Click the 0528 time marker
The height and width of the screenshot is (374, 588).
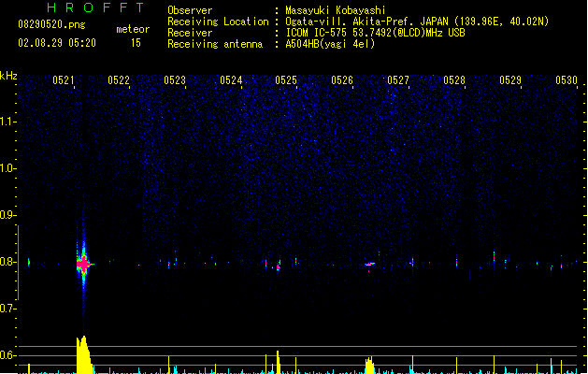click(x=454, y=80)
